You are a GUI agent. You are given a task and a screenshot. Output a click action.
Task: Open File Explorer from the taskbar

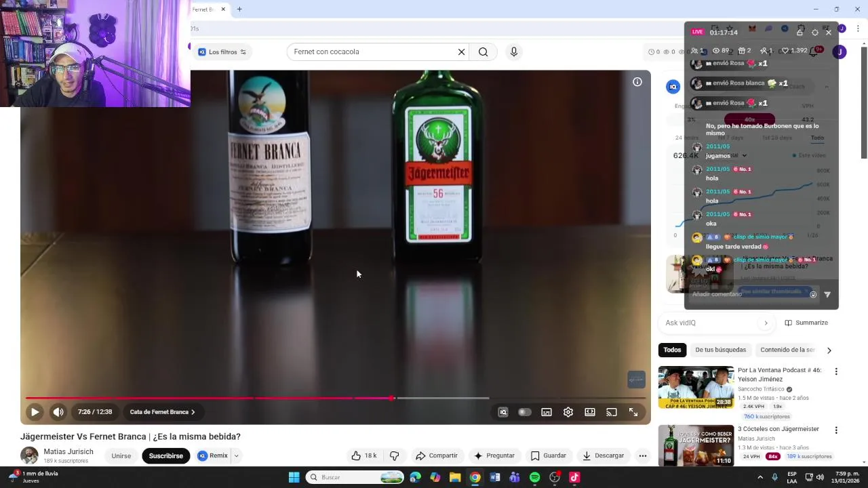(x=455, y=477)
